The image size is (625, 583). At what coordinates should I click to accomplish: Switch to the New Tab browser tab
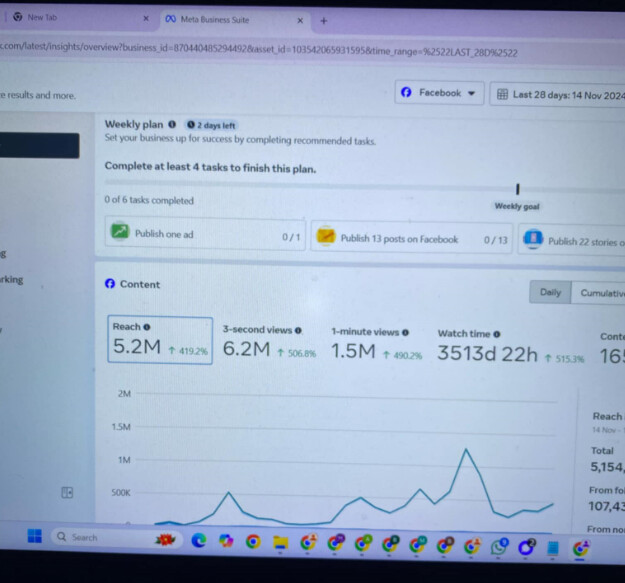pos(78,18)
